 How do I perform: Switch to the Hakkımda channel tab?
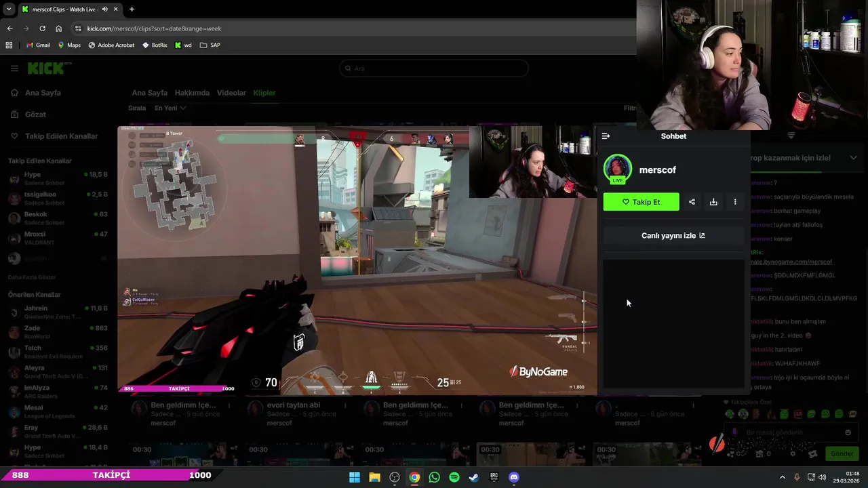(x=192, y=93)
